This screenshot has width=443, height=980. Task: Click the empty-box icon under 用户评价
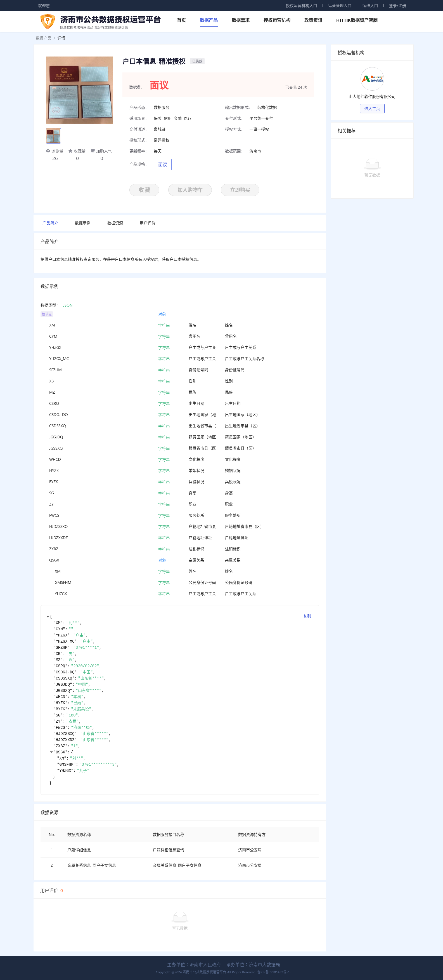(180, 917)
